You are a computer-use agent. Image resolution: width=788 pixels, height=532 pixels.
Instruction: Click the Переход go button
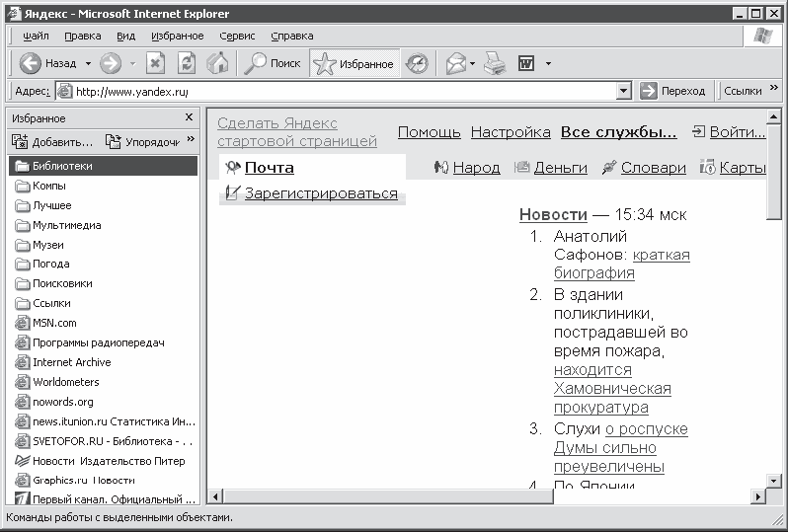click(672, 91)
